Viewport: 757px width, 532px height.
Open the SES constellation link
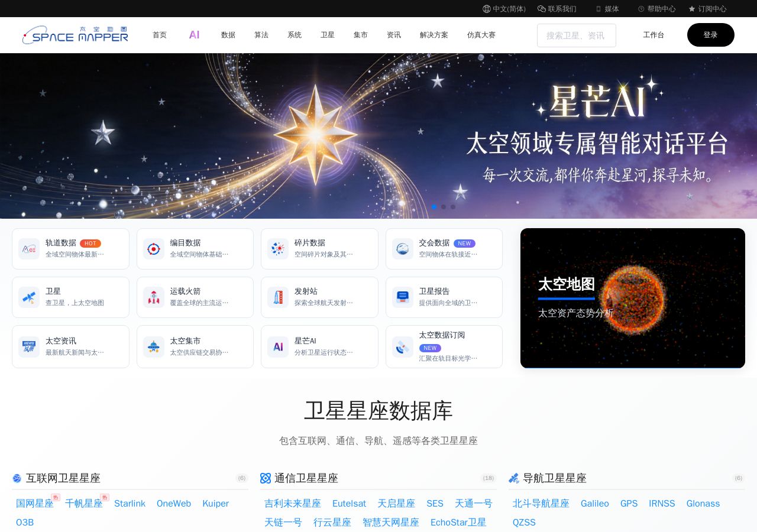pos(435,504)
